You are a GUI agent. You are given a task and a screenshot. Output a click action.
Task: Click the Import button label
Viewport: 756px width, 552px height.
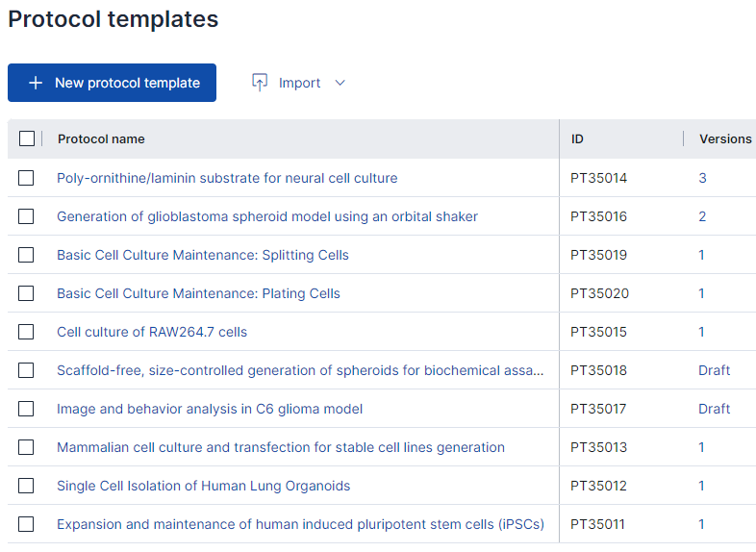click(299, 83)
